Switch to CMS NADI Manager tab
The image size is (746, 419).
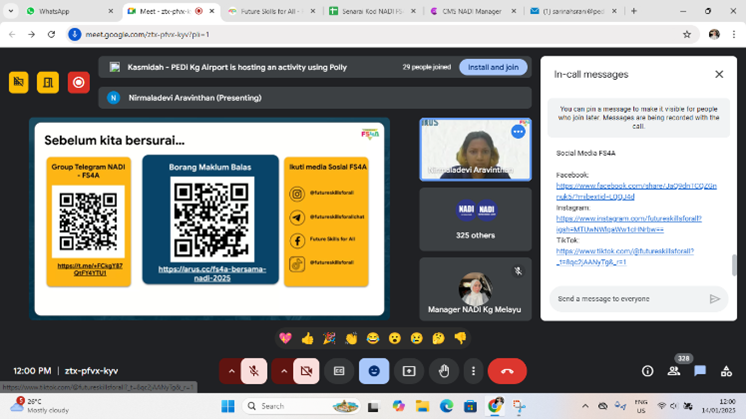(x=472, y=11)
